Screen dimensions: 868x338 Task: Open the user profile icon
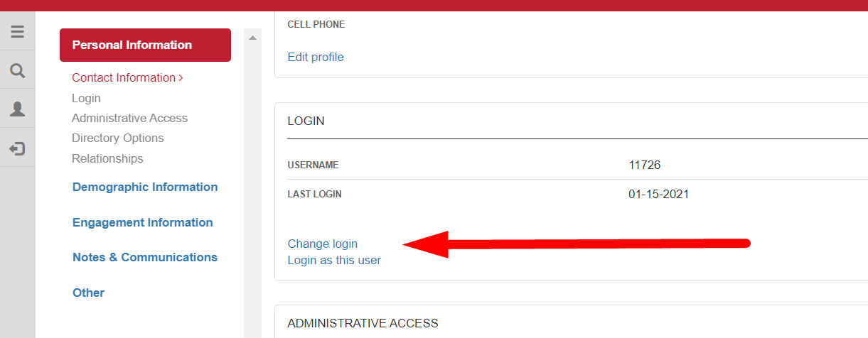tap(18, 109)
